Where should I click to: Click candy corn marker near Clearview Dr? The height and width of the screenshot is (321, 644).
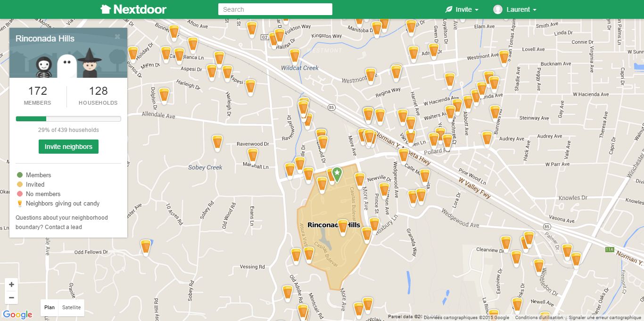[506, 245]
